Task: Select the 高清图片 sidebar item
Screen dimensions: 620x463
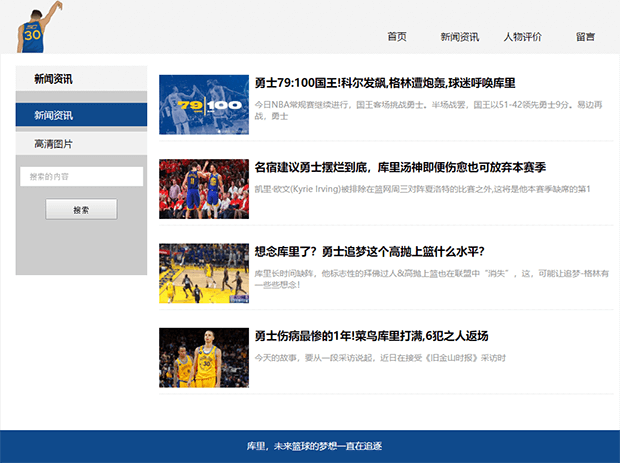Action: click(x=81, y=144)
